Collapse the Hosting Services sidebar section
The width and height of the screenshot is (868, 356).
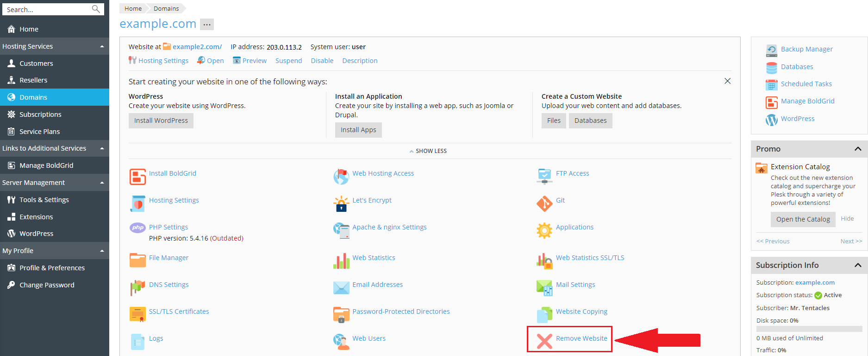[x=102, y=46]
